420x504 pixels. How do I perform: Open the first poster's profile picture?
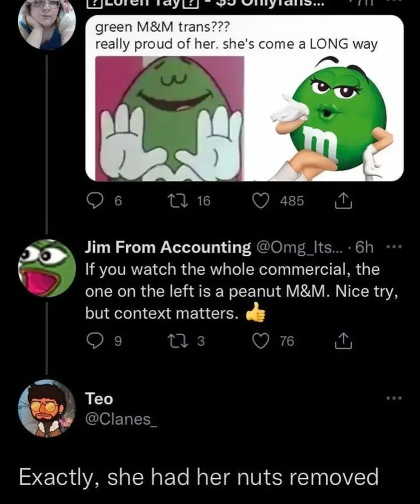(47, 23)
